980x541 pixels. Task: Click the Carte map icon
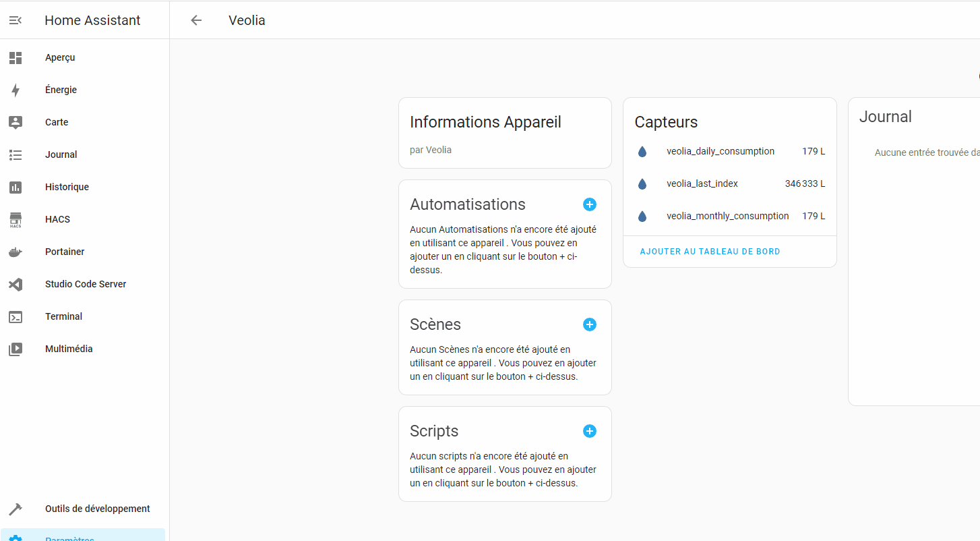(x=16, y=123)
